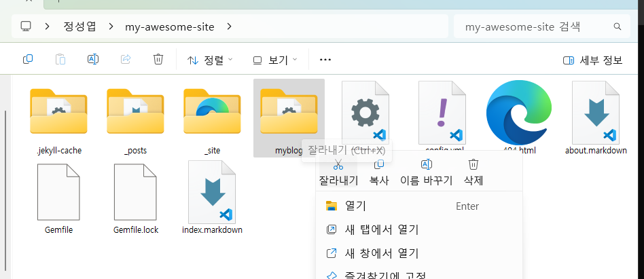Click the delete (삭제) context menu icon
The height and width of the screenshot is (279, 644).
[x=473, y=164]
